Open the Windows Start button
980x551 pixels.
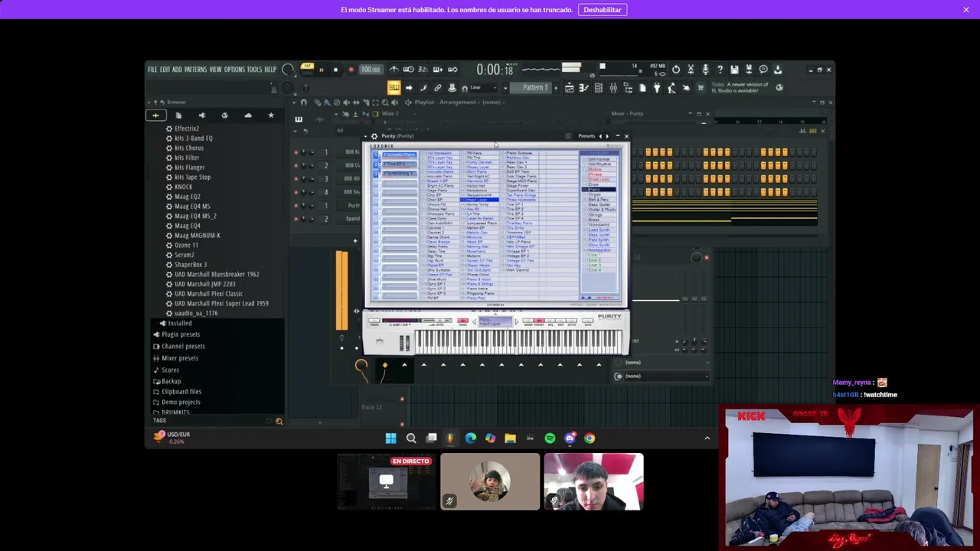pyautogui.click(x=390, y=439)
